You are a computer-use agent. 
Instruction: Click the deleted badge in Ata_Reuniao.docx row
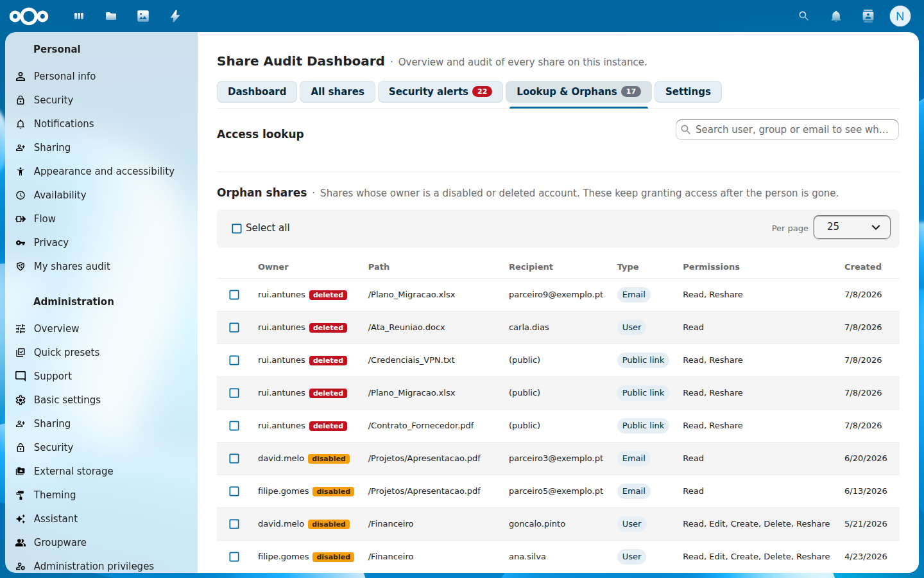point(329,328)
